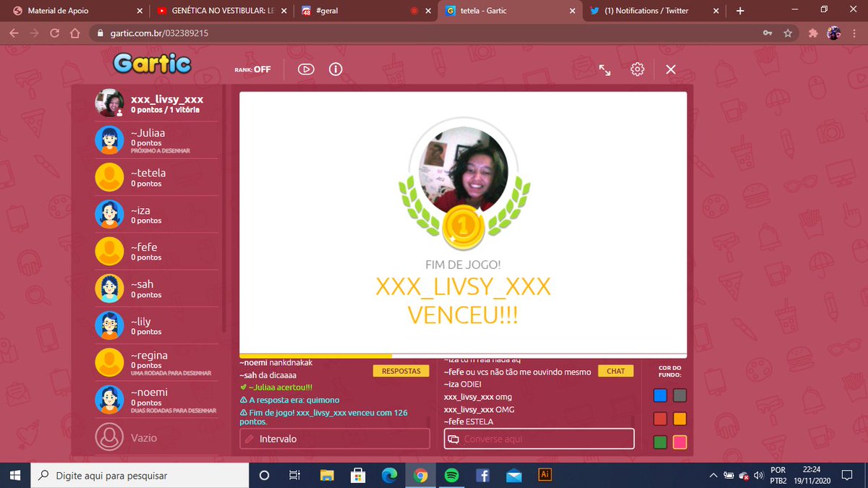Click ~regina player avatar

coord(110,362)
